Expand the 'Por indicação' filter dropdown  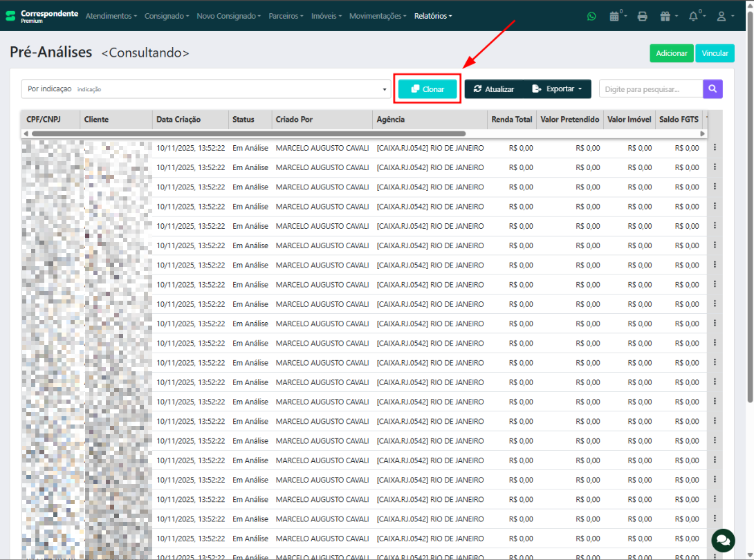tap(207, 89)
